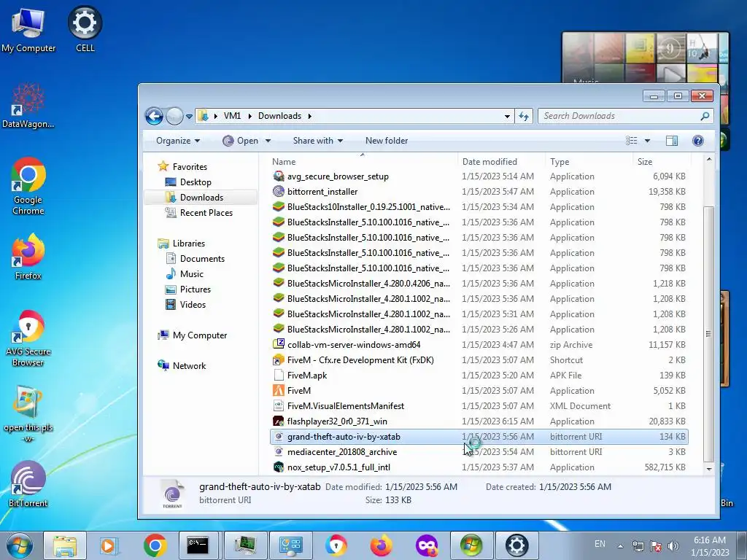Image resolution: width=747 pixels, height=560 pixels.
Task: Select Recent Places in navigation pane
Action: (x=206, y=213)
